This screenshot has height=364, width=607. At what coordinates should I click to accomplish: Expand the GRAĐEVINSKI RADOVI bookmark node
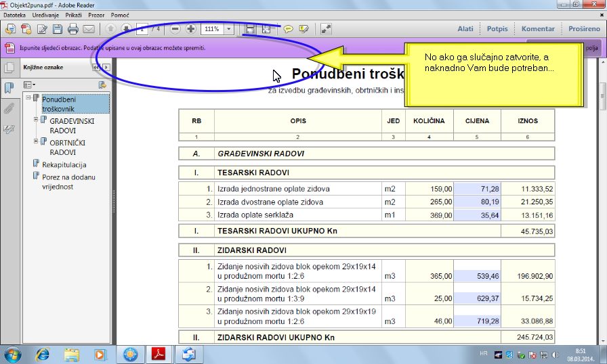(36, 119)
